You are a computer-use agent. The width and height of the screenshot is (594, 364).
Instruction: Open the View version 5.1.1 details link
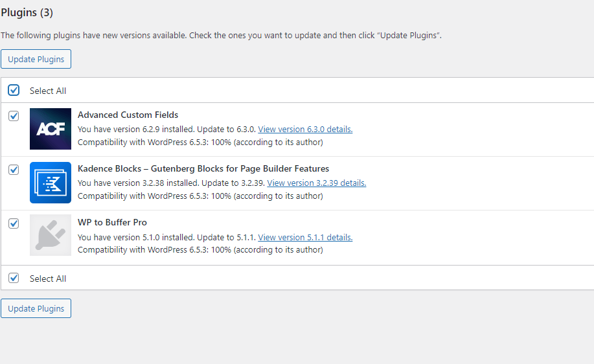(305, 238)
